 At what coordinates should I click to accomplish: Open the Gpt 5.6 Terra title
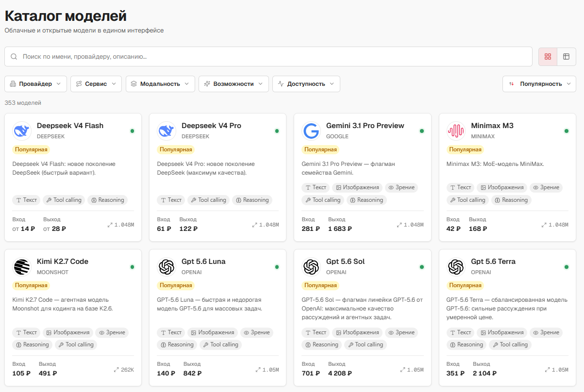pyautogui.click(x=493, y=261)
